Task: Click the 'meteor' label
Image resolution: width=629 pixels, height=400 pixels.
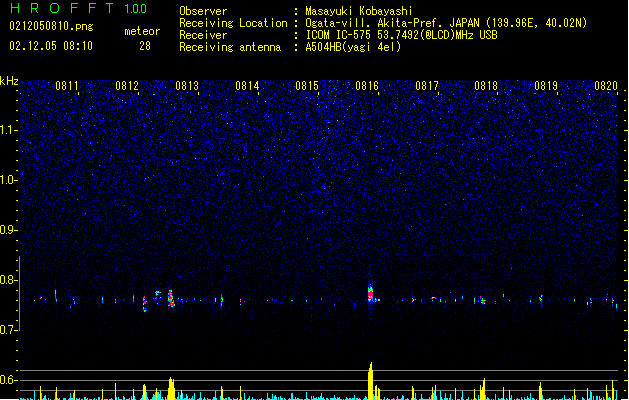Action: coord(142,31)
